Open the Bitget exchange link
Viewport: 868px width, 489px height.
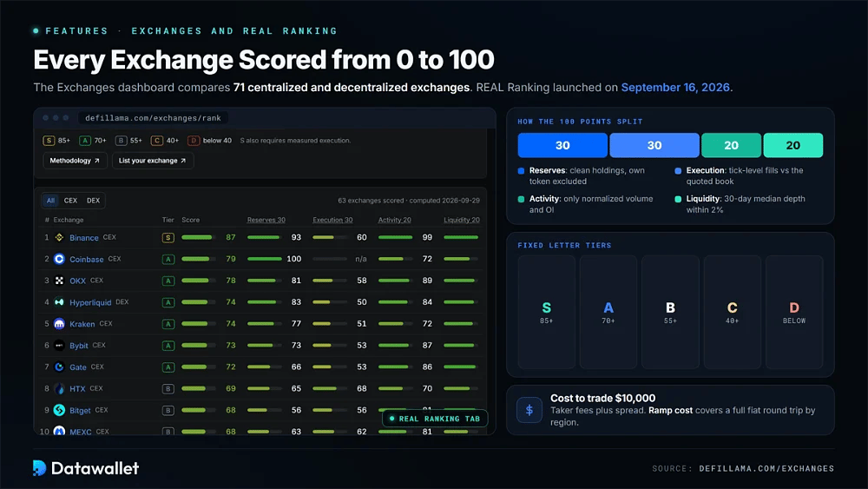[x=80, y=410]
